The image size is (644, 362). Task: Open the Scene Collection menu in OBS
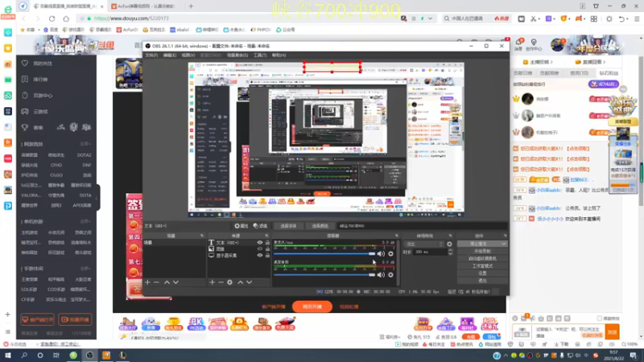point(237,55)
